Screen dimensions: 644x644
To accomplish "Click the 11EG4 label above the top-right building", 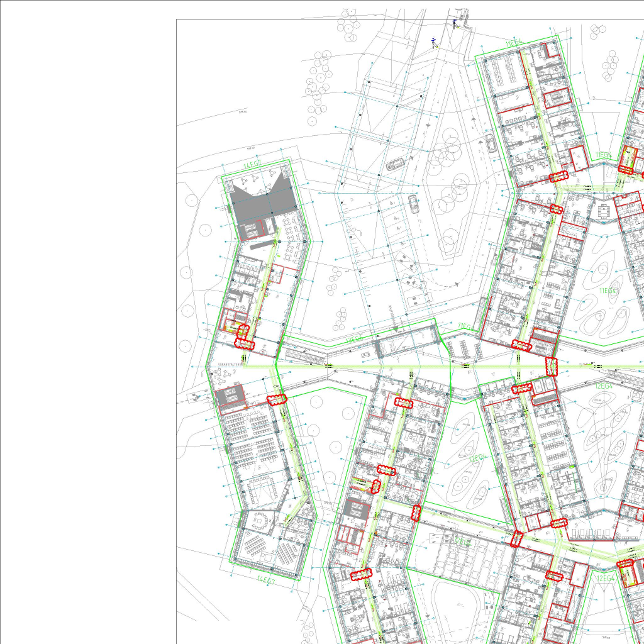I will (514, 42).
